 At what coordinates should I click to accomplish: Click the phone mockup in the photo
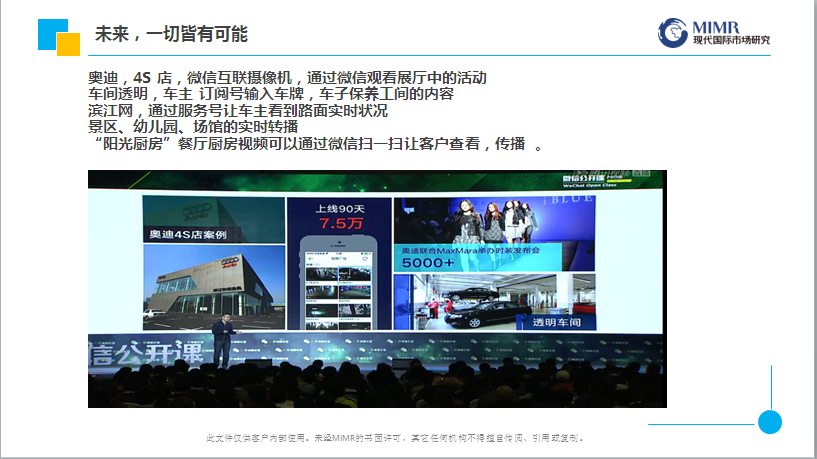click(x=339, y=283)
